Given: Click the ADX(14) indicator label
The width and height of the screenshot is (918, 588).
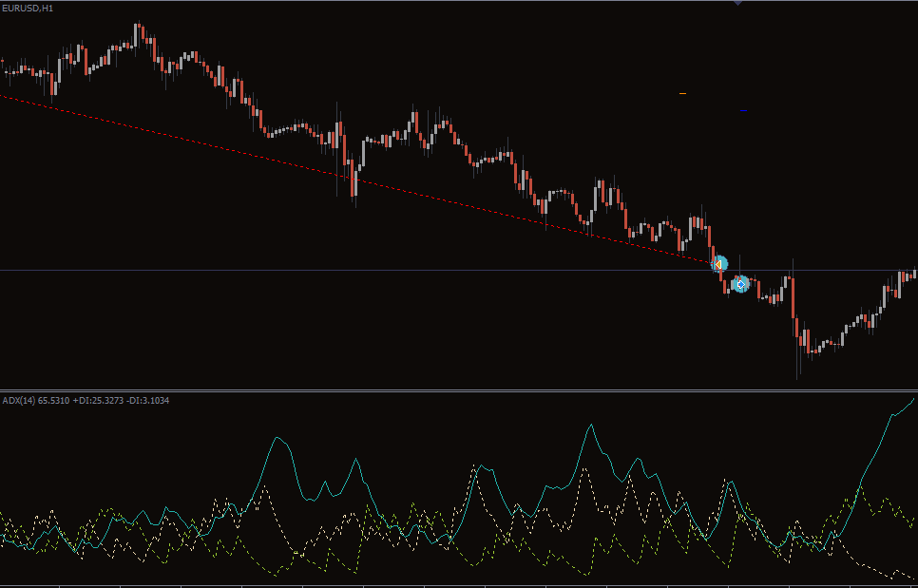Looking at the screenshot, I should coord(18,401).
